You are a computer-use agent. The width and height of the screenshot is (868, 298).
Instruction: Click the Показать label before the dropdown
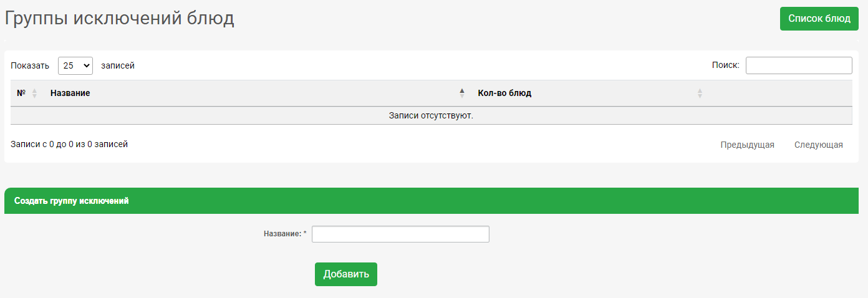point(30,65)
